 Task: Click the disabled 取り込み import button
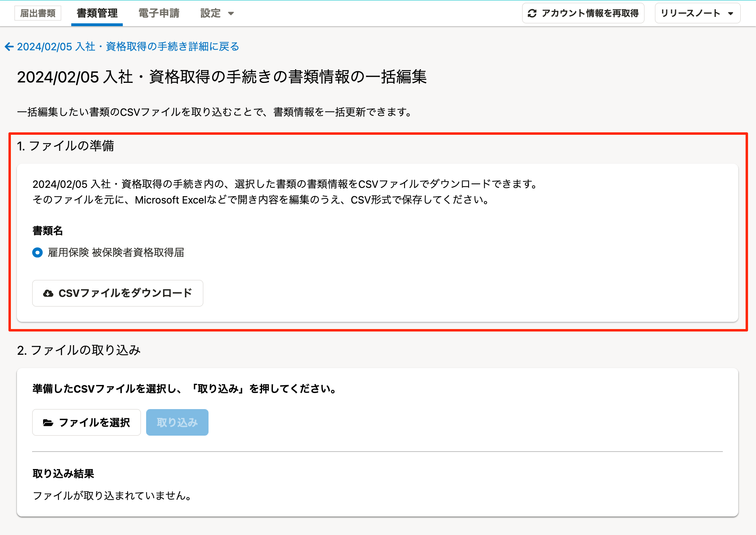[177, 422]
